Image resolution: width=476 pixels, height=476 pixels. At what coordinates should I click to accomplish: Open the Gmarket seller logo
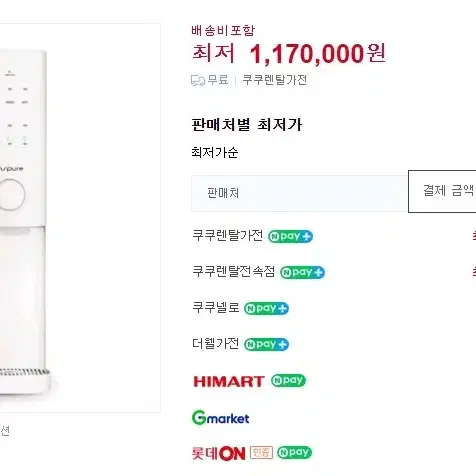221,418
